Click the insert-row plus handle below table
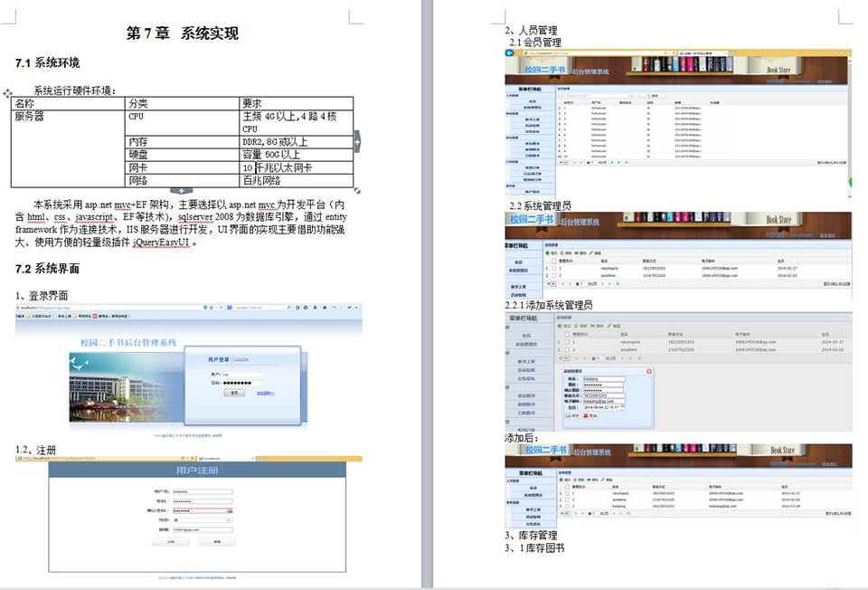The height and width of the screenshot is (590, 868). click(x=182, y=190)
